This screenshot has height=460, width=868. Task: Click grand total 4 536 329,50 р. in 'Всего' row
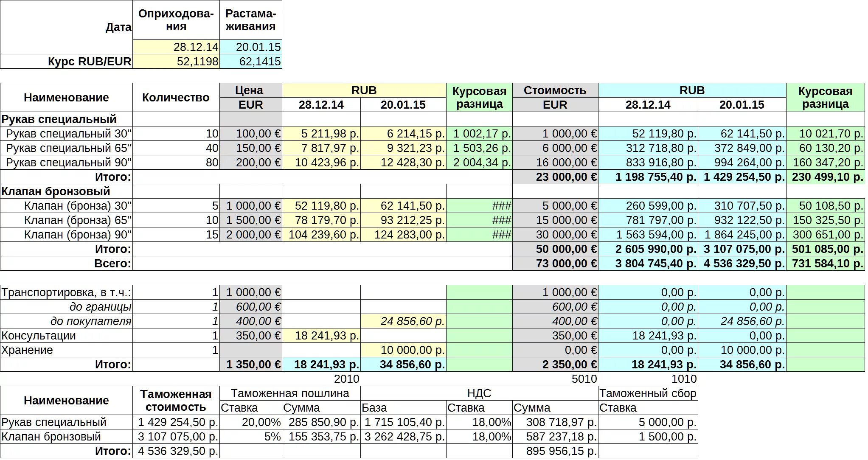tap(742, 264)
